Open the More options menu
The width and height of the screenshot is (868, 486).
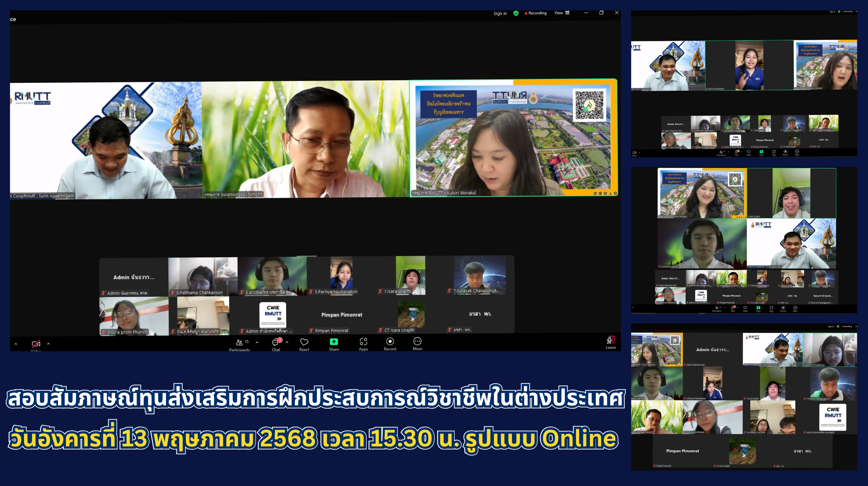[417, 344]
